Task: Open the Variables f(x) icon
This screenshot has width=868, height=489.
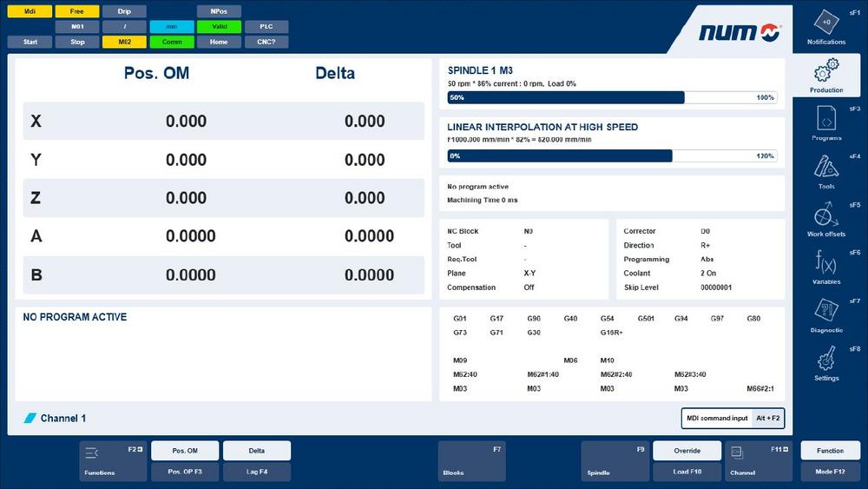Action: pos(826,261)
